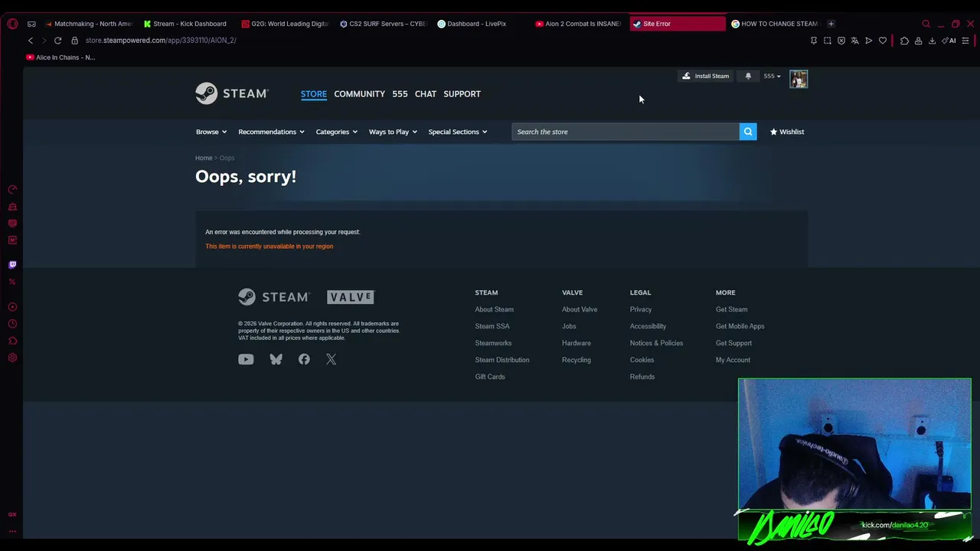Open the Wishlist link
The image size is (980, 551).
click(787, 132)
